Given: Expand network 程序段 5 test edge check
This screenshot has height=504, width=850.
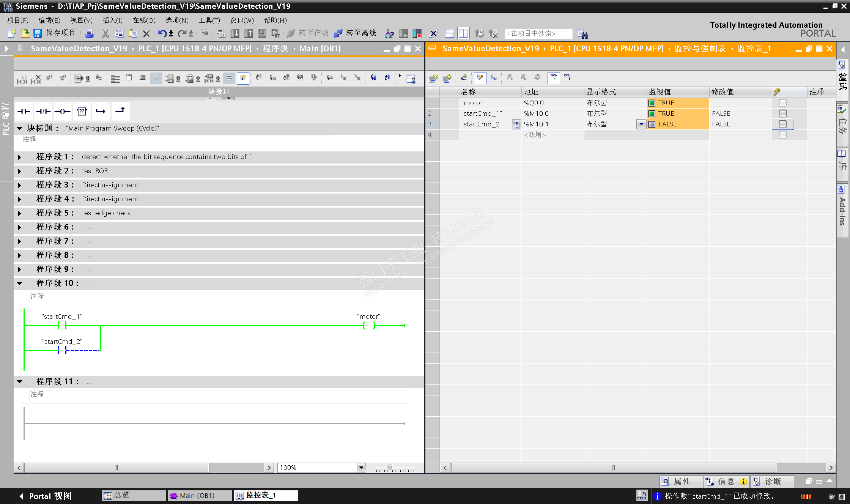Looking at the screenshot, I should pos(19,213).
